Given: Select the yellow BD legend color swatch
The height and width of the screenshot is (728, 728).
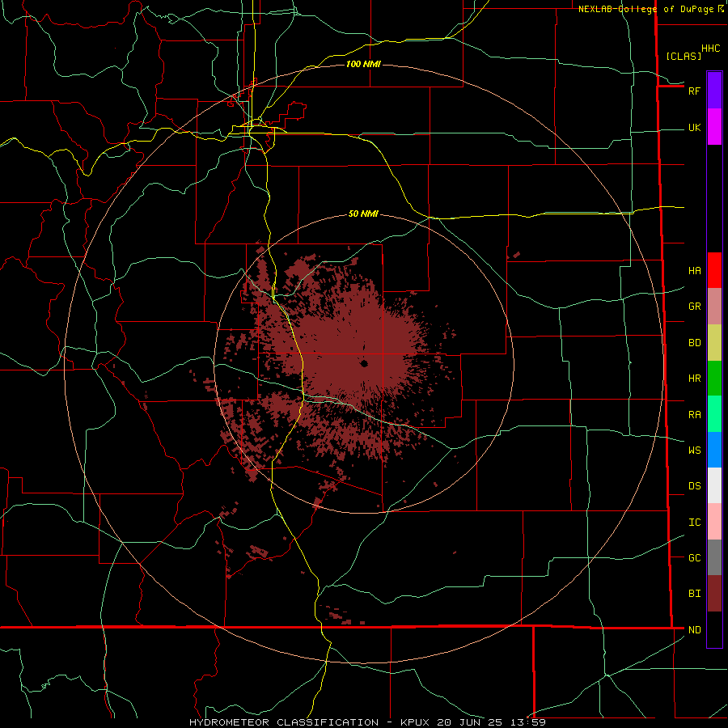Looking at the screenshot, I should pos(714,343).
